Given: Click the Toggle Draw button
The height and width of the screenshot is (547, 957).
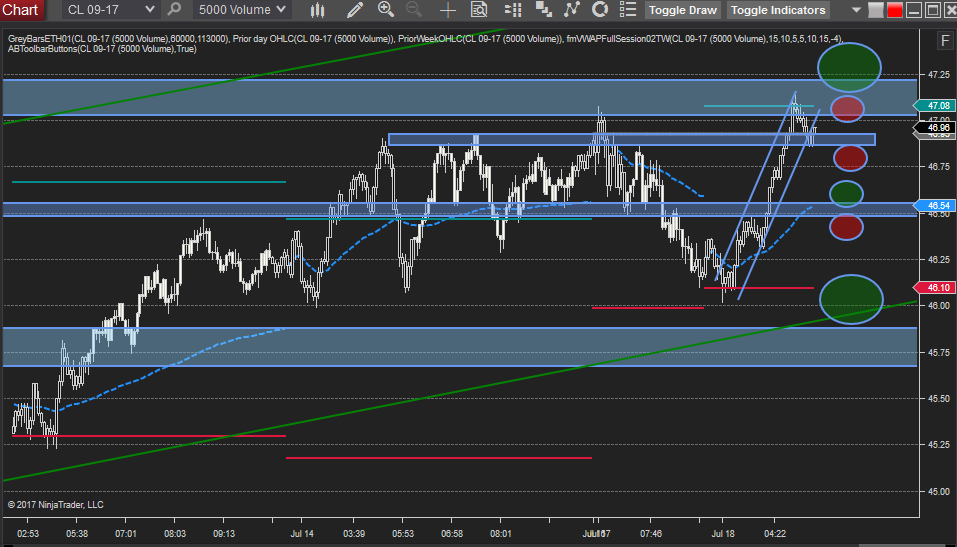Looking at the screenshot, I should [x=683, y=10].
